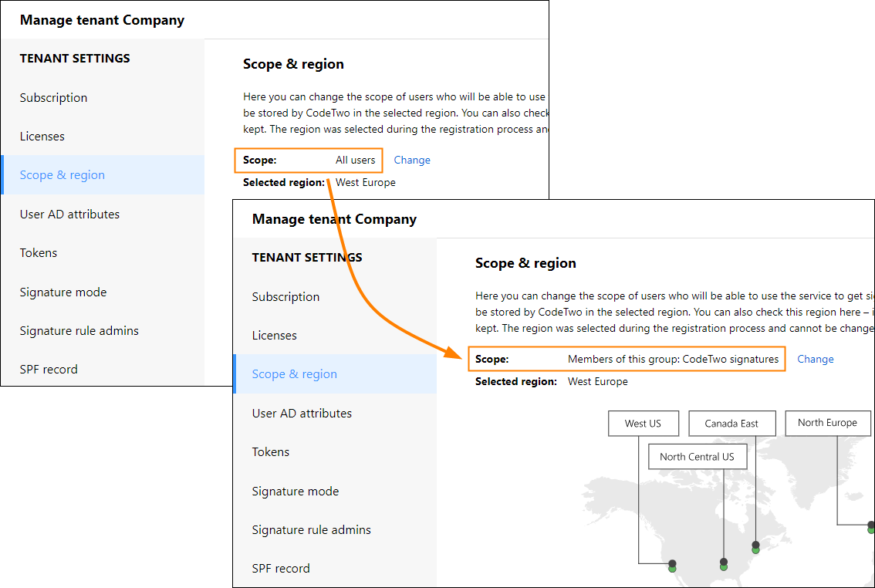Viewport: 875px width, 588px height.
Task: Click 'West Europe' region value in front window
Action: tap(598, 382)
